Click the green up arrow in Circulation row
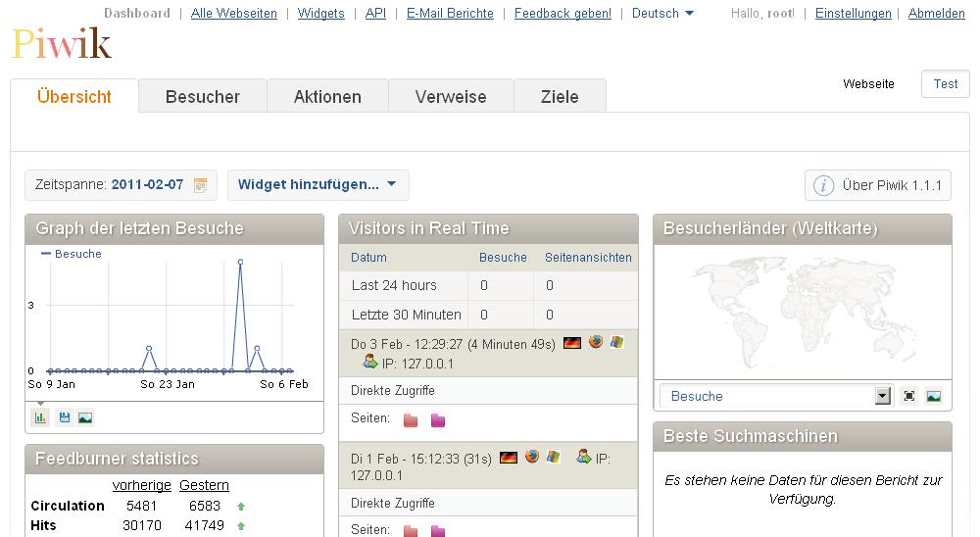The height and width of the screenshot is (537, 980). click(x=241, y=507)
